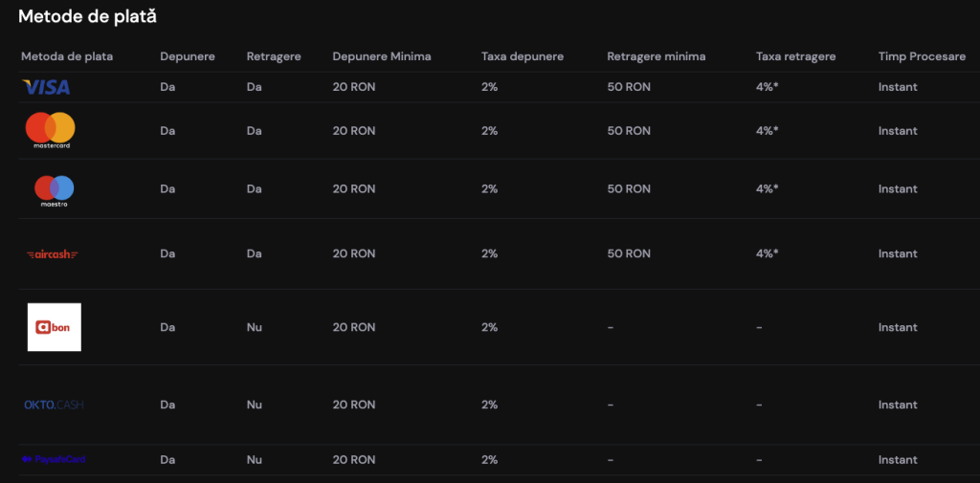The image size is (980, 483).
Task: Click '2%' deposit fee in OKTO.CASH row
Action: pos(489,405)
